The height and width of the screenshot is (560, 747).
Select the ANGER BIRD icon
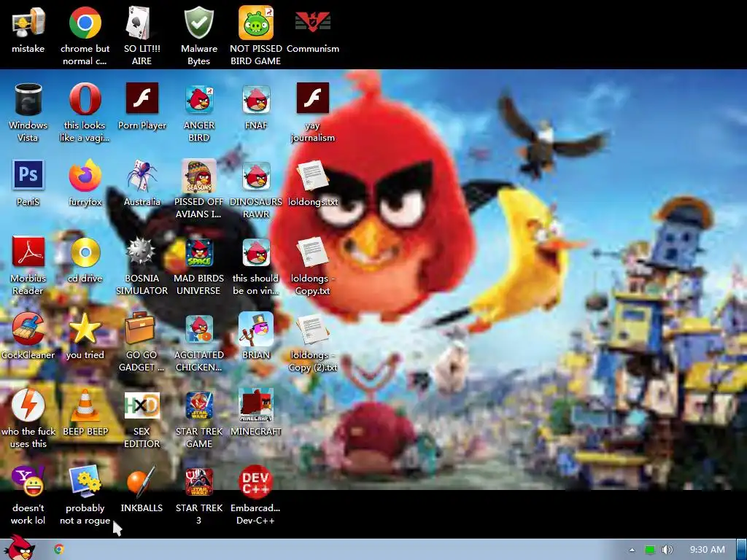(x=198, y=99)
